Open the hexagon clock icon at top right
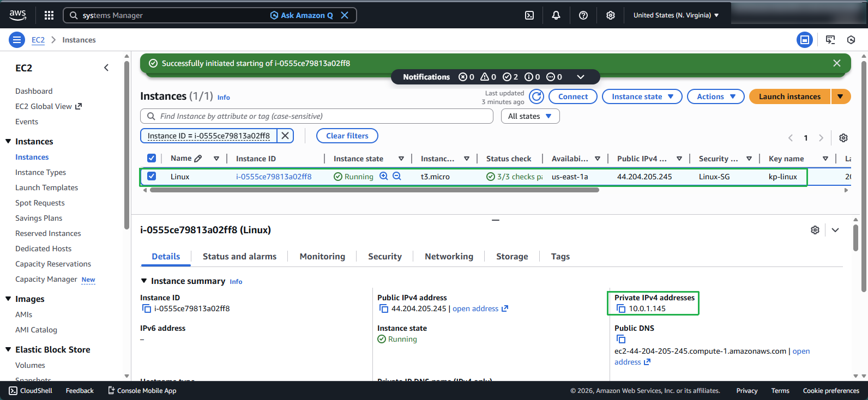868x400 pixels. pos(851,40)
